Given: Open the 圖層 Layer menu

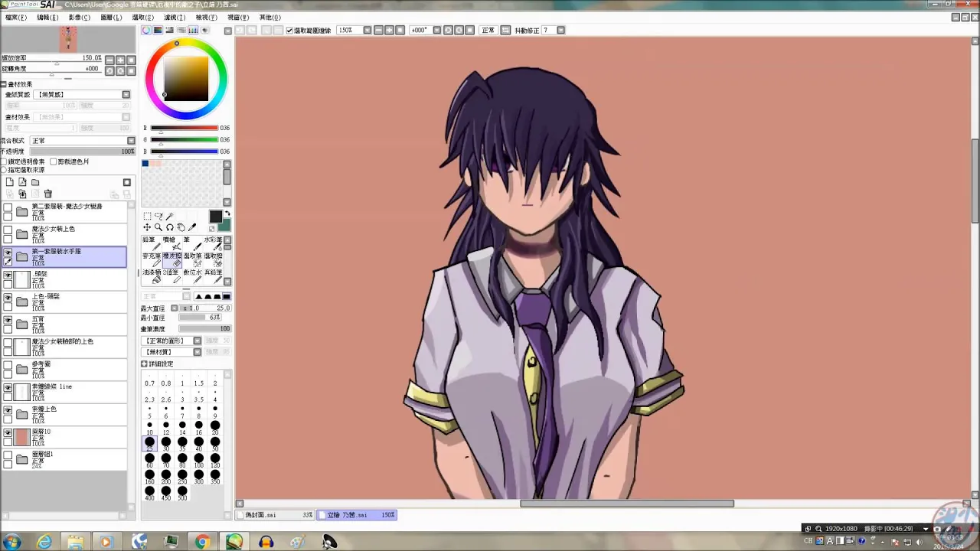Looking at the screenshot, I should pyautogui.click(x=111, y=18).
